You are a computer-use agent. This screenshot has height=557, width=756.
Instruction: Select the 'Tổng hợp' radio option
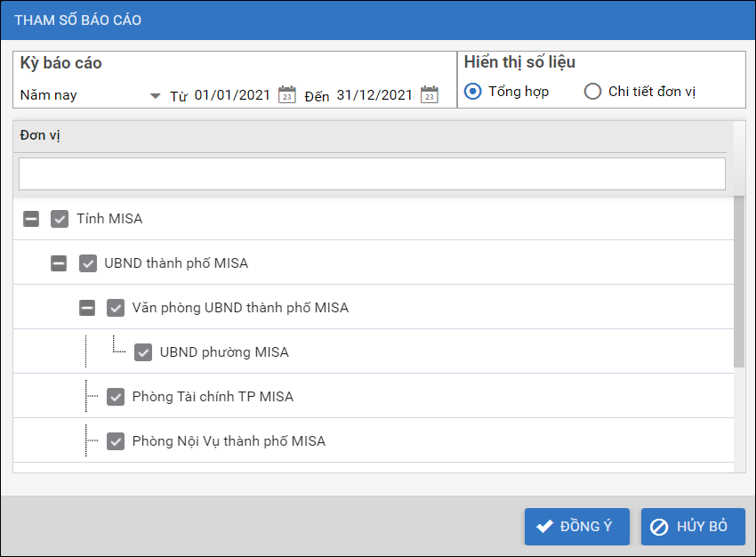473,91
